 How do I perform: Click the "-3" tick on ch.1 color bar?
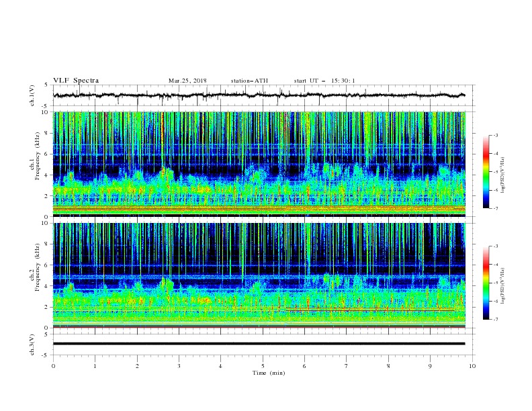tap(496, 135)
